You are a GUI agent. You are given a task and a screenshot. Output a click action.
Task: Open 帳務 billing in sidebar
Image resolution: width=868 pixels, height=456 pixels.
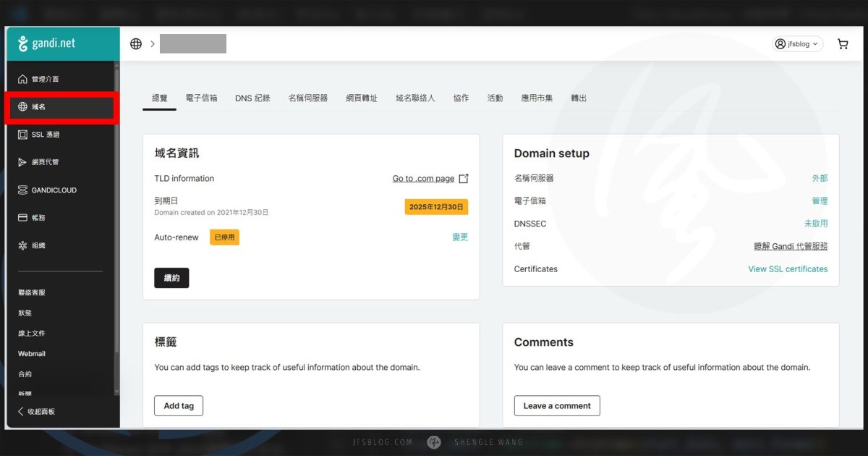(x=38, y=218)
